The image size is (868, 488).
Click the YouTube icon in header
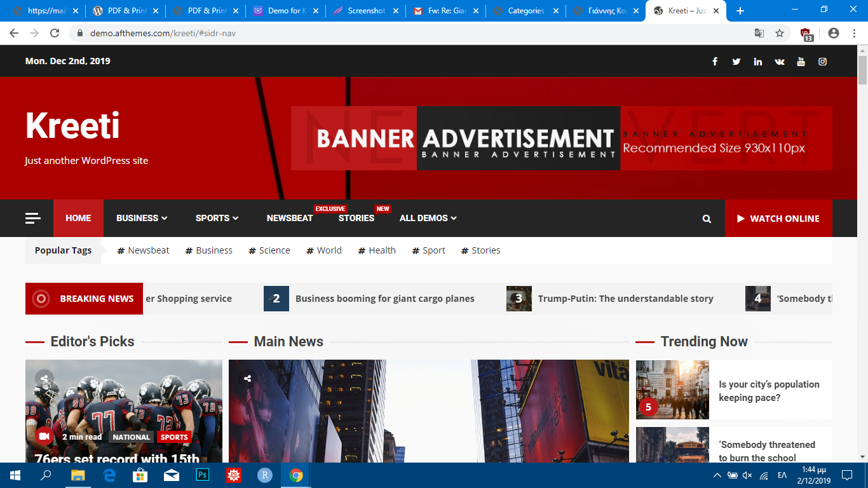801,62
